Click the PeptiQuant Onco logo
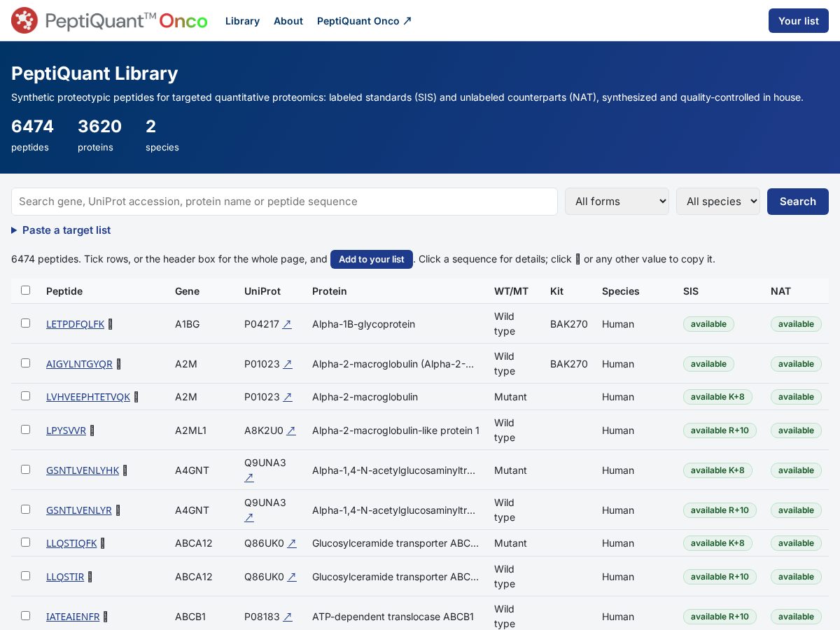This screenshot has width=840, height=630. click(x=109, y=20)
